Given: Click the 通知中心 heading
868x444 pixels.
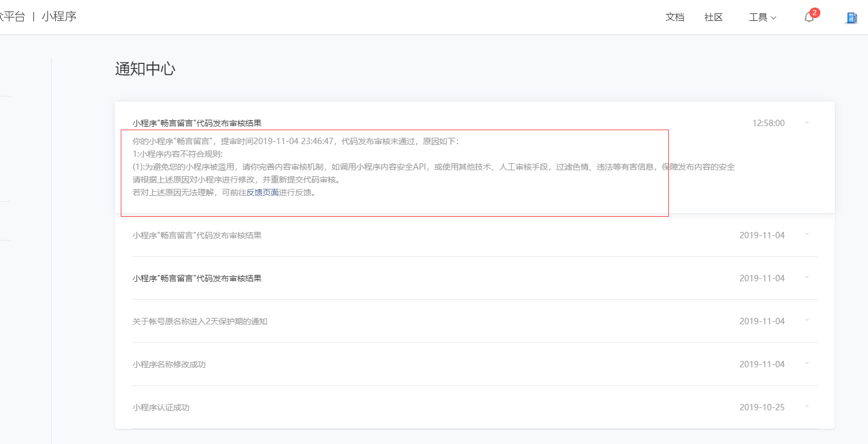Looking at the screenshot, I should click(x=145, y=69).
